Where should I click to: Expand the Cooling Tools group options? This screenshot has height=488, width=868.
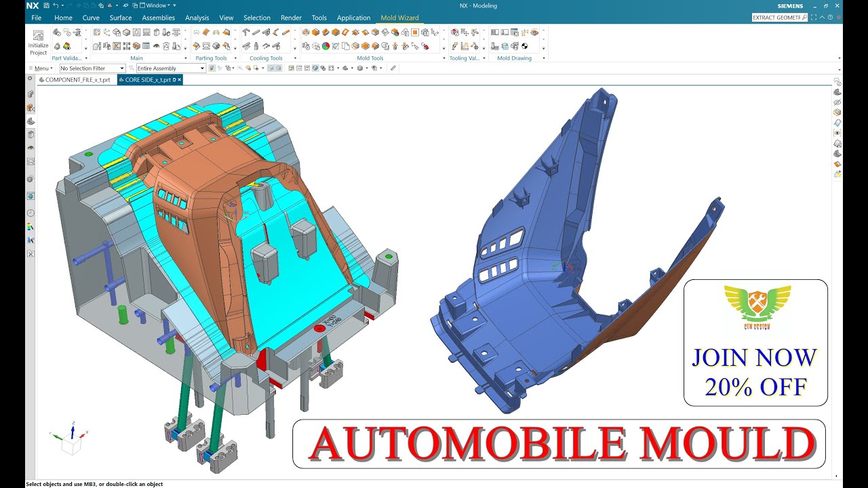pos(295,58)
